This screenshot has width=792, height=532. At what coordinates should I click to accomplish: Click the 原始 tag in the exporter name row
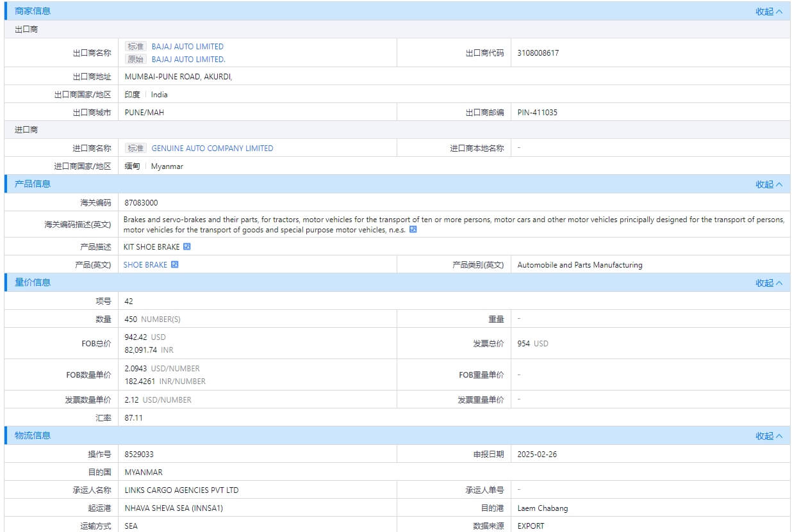[x=136, y=60]
